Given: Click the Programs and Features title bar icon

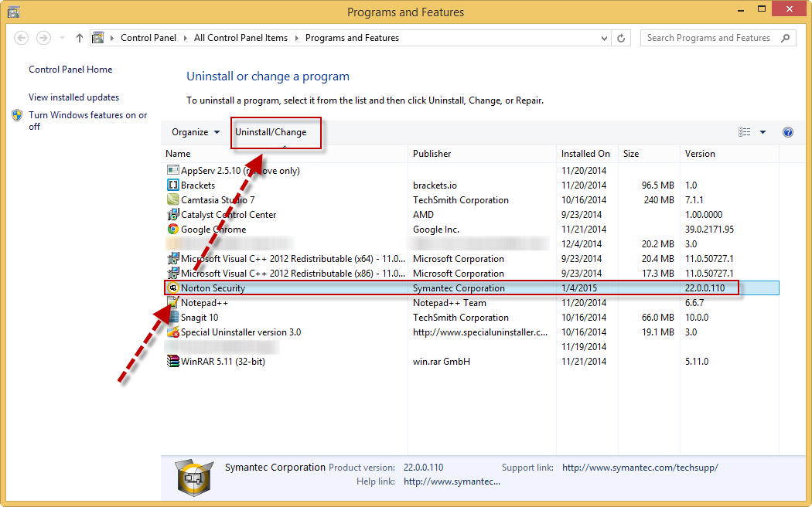Looking at the screenshot, I should tap(13, 12).
